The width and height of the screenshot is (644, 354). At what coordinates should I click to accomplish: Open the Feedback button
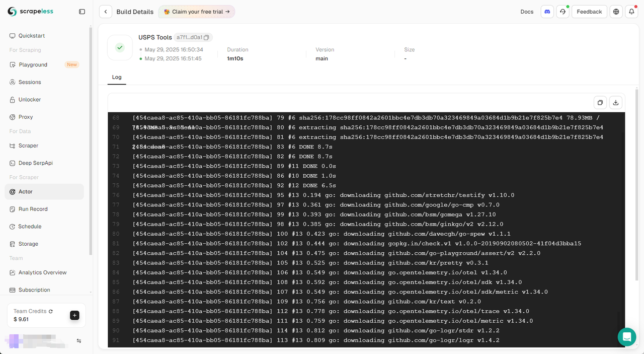589,12
